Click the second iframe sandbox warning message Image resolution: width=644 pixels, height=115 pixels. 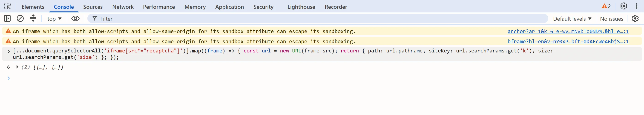coord(184,41)
